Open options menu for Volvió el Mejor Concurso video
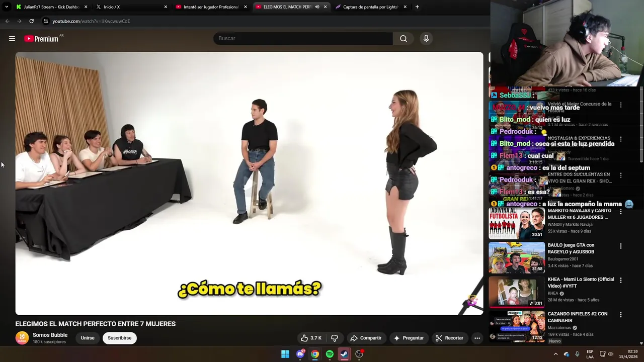The height and width of the screenshot is (362, 644). tap(620, 105)
